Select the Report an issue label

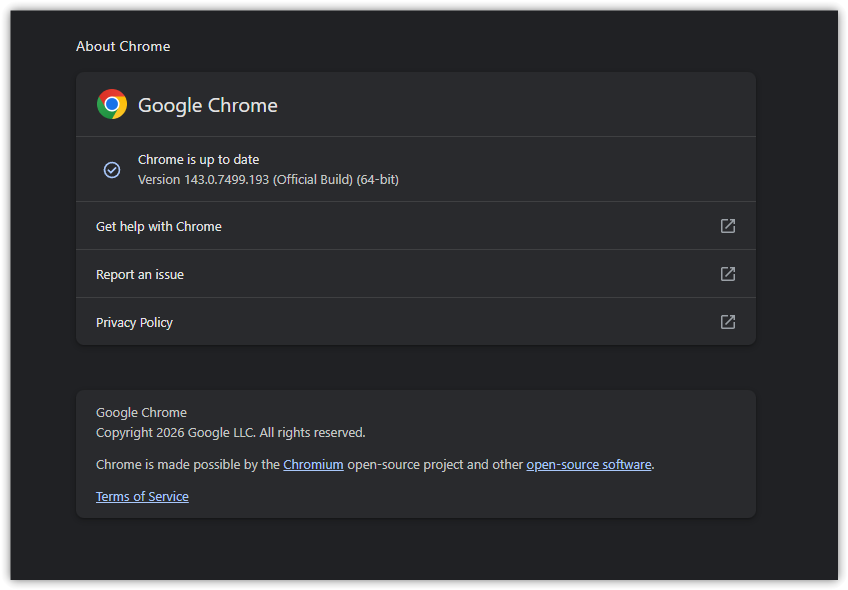140,275
